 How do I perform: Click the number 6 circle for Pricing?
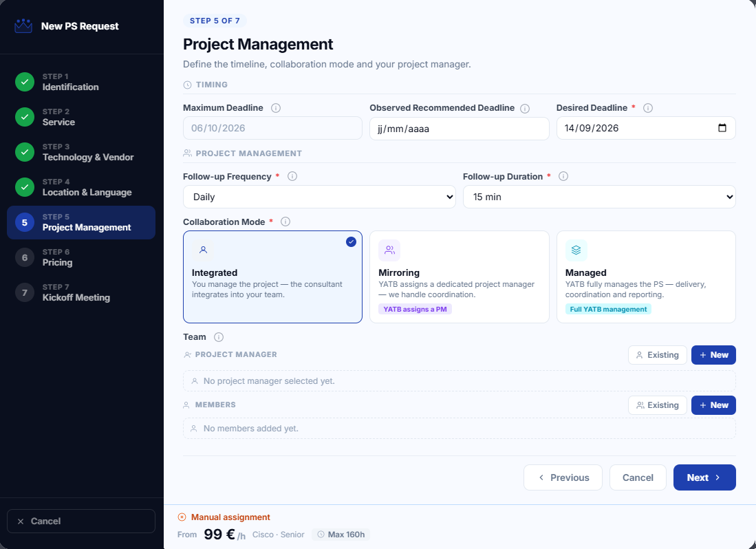point(25,257)
